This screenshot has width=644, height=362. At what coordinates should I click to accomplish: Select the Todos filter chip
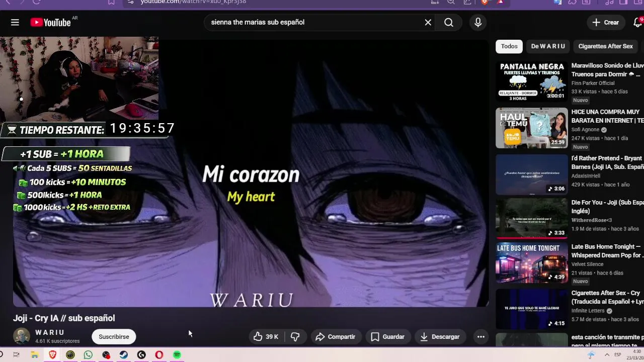[509, 46]
